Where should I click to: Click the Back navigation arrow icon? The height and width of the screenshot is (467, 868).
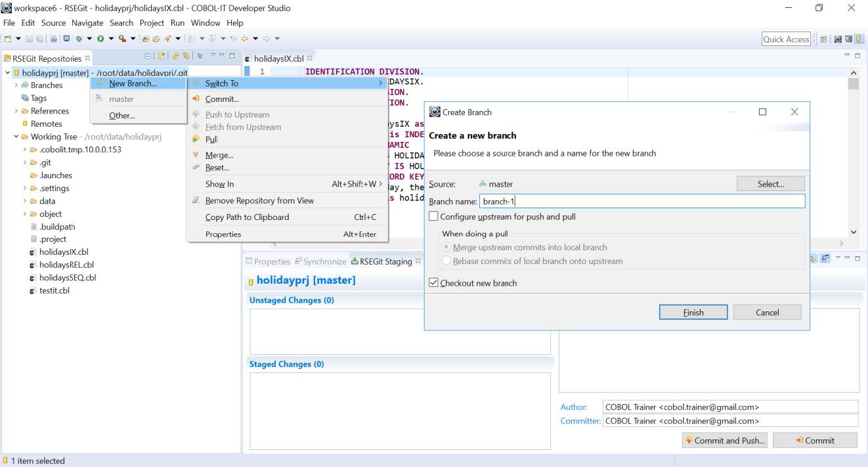tap(245, 38)
